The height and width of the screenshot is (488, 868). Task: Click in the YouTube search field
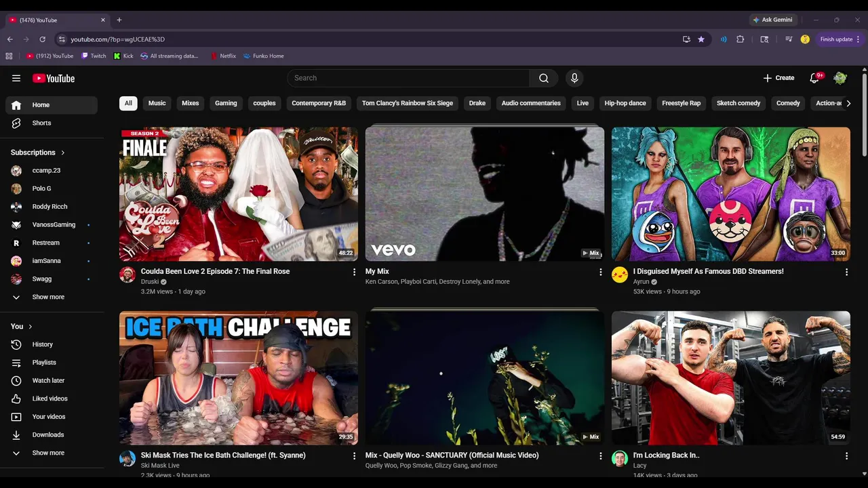(408, 78)
